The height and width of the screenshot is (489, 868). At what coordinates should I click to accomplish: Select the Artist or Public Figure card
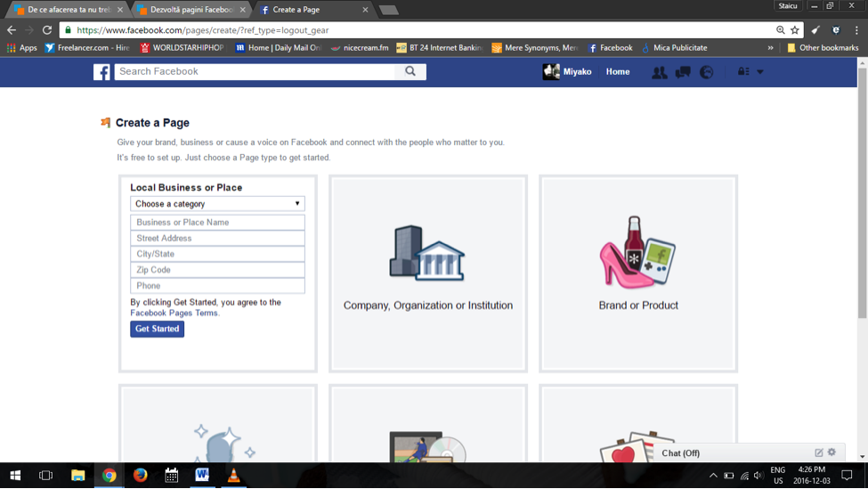(x=218, y=424)
